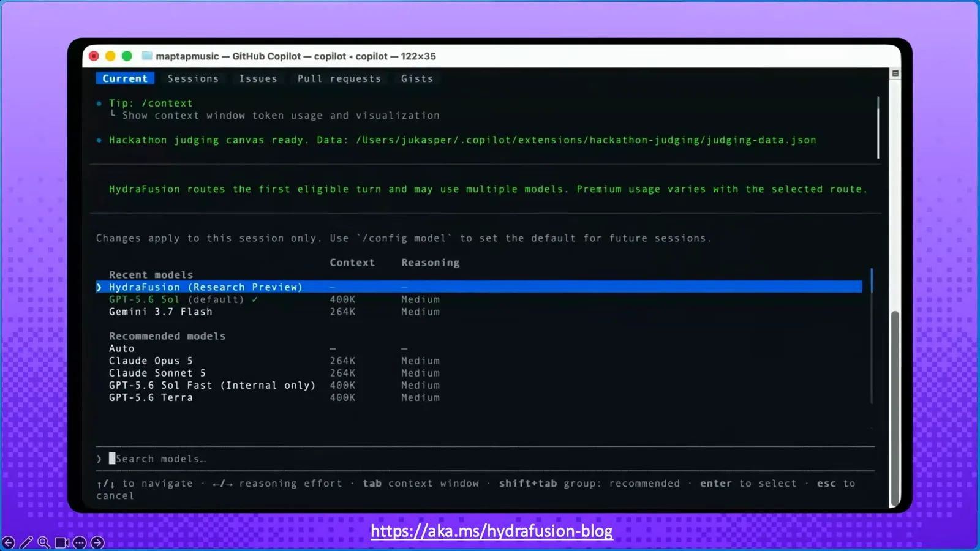Click the judging-data.json file path text
The image size is (980, 551).
(586, 140)
